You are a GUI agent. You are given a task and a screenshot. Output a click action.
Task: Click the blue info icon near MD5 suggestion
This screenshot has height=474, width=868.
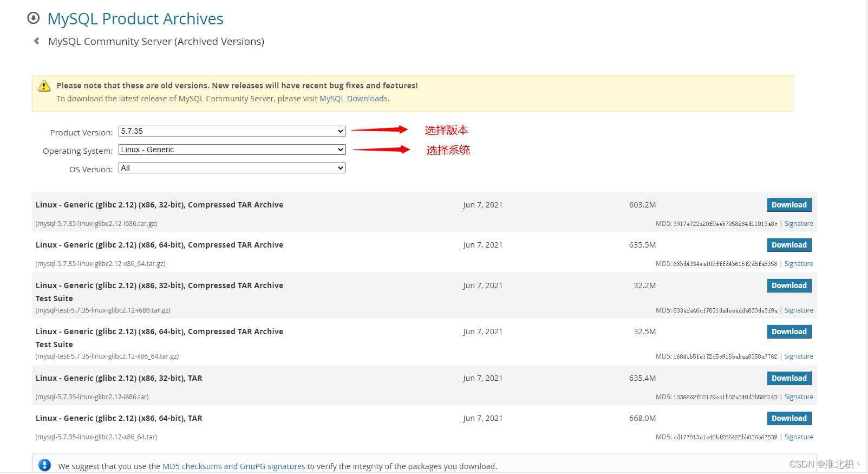[45, 465]
